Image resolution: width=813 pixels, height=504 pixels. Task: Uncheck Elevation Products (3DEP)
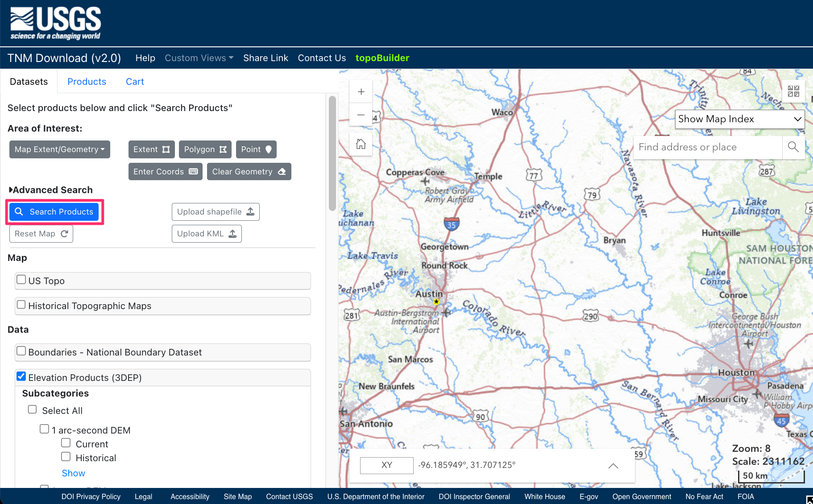[21, 376]
